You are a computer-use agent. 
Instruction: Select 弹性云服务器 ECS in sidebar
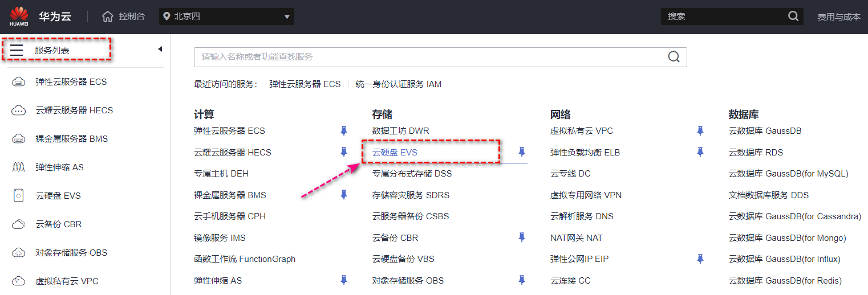pos(71,82)
